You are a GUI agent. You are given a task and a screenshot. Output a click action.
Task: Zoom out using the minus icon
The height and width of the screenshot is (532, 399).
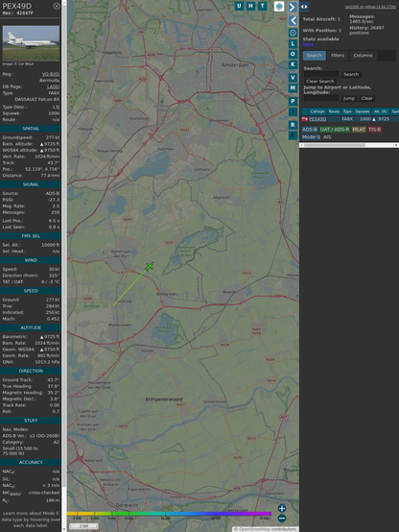click(282, 519)
